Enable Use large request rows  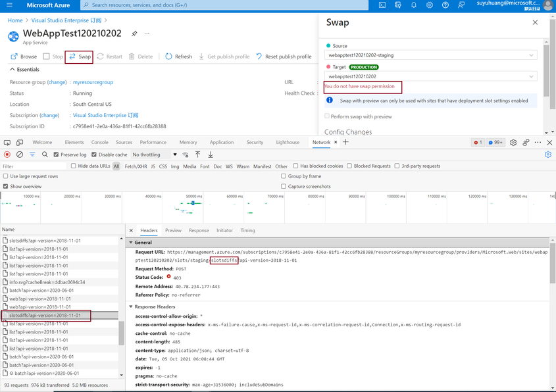pos(5,176)
